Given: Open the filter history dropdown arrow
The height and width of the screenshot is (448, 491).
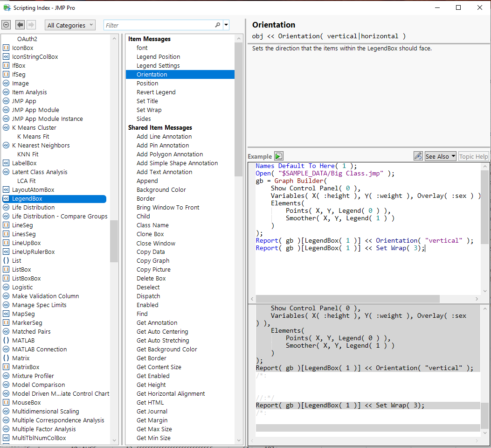Looking at the screenshot, I should tap(226, 25).
